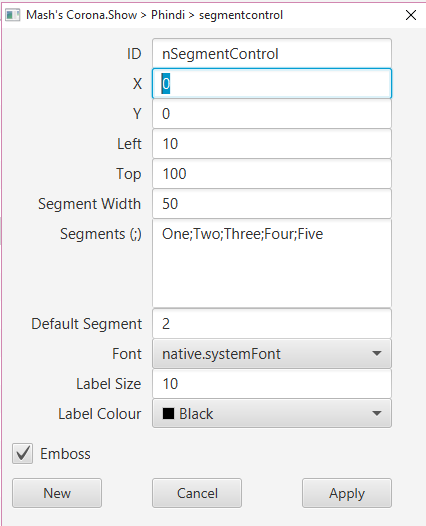The width and height of the screenshot is (426, 526).
Task: Click the Default Segment field
Action: tap(272, 324)
